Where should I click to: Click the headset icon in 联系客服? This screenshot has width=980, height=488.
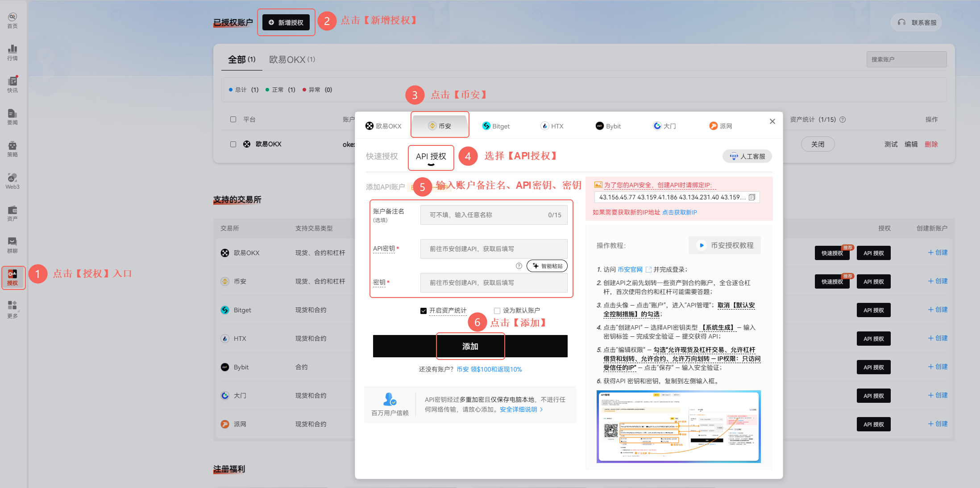[902, 22]
